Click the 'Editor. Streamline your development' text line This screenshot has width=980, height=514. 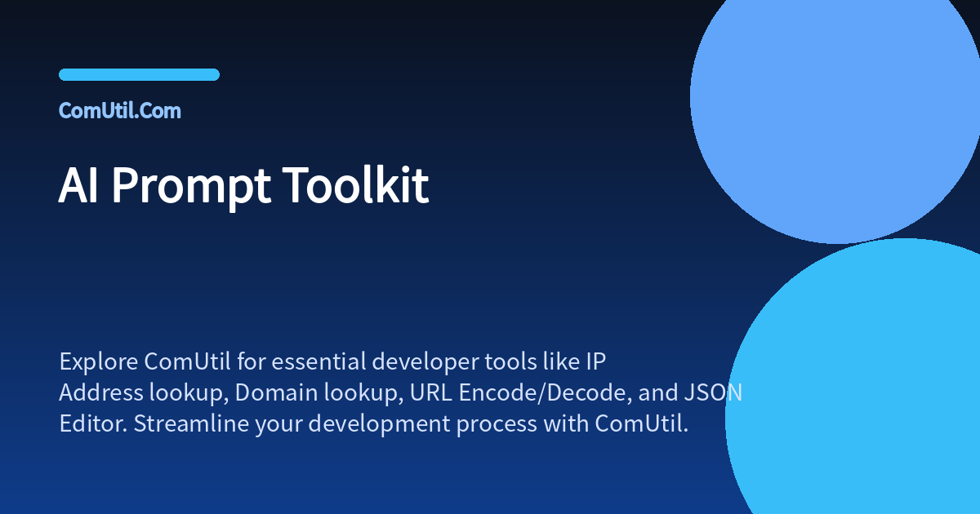click(x=374, y=424)
